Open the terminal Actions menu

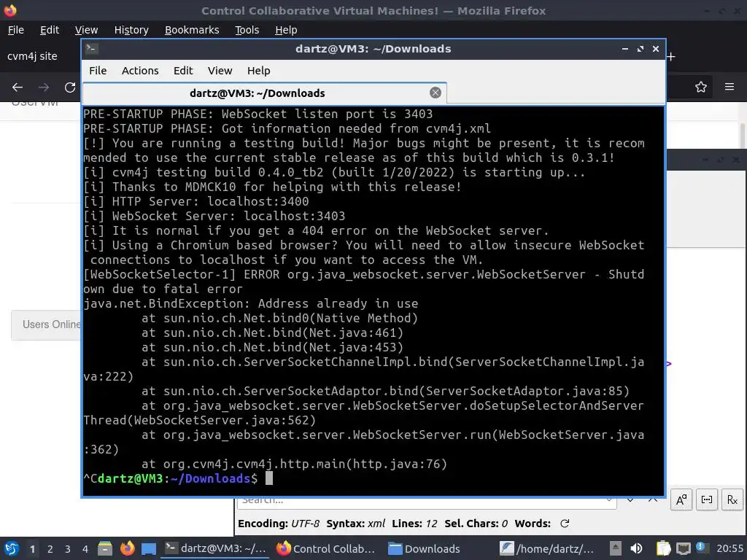140,71
